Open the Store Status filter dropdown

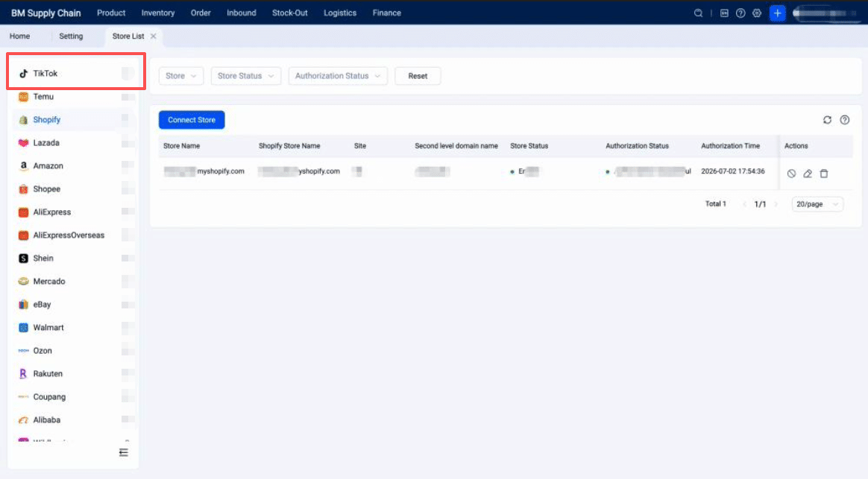tap(246, 76)
